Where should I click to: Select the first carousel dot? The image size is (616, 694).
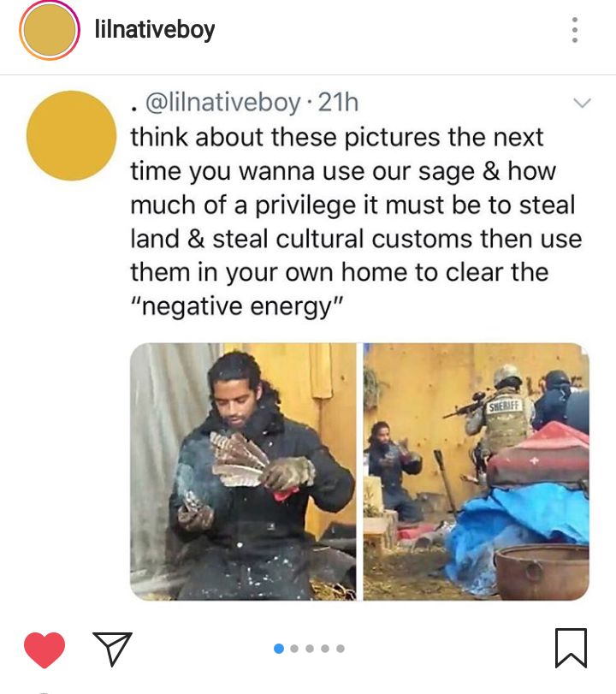[x=279, y=649]
